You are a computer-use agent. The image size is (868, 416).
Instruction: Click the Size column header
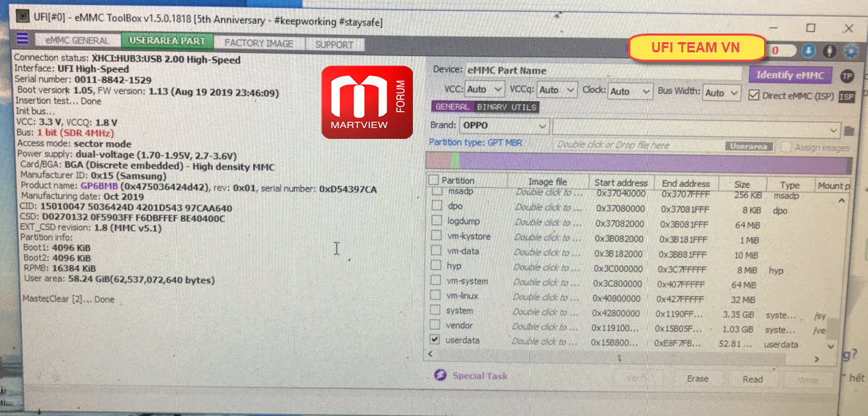(x=742, y=185)
